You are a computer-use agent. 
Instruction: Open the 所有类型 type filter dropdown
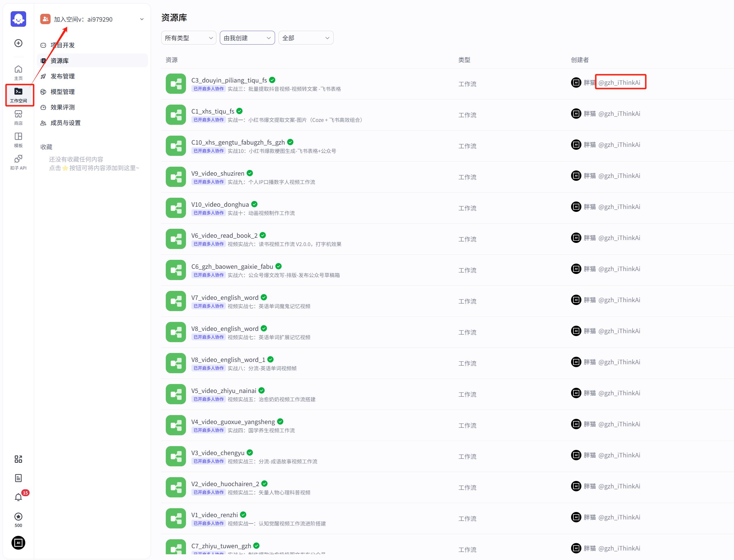[189, 38]
